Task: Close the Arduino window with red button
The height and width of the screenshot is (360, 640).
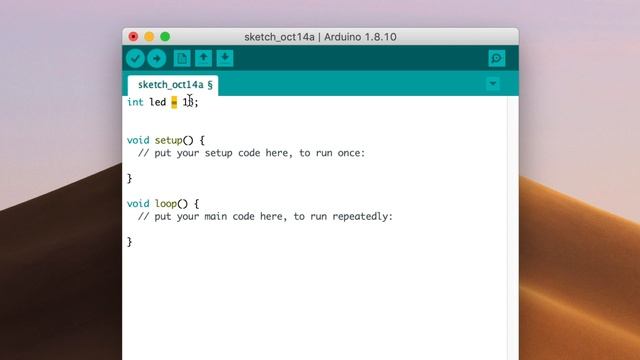Action: pos(133,37)
